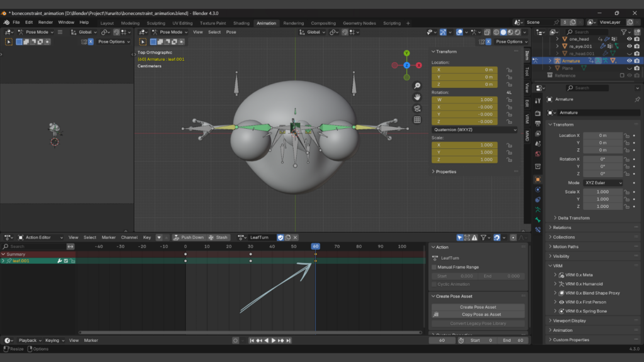Open the Scene properties tab icon

pos(538,144)
